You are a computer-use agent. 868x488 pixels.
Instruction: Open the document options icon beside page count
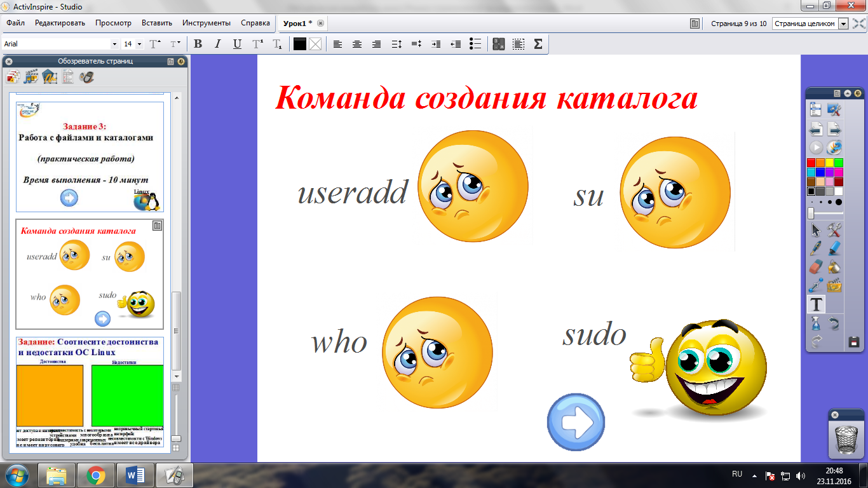[x=695, y=24]
